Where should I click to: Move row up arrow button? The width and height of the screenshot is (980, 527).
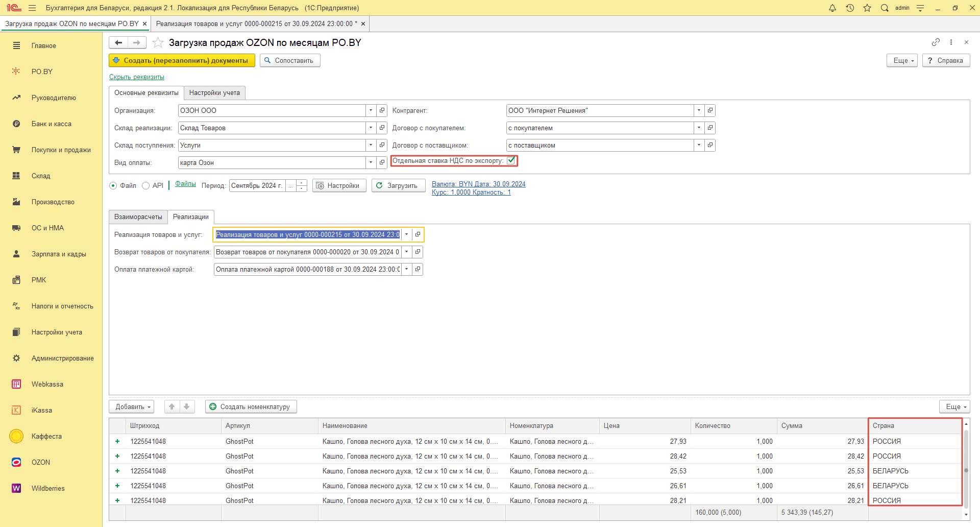(x=172, y=406)
